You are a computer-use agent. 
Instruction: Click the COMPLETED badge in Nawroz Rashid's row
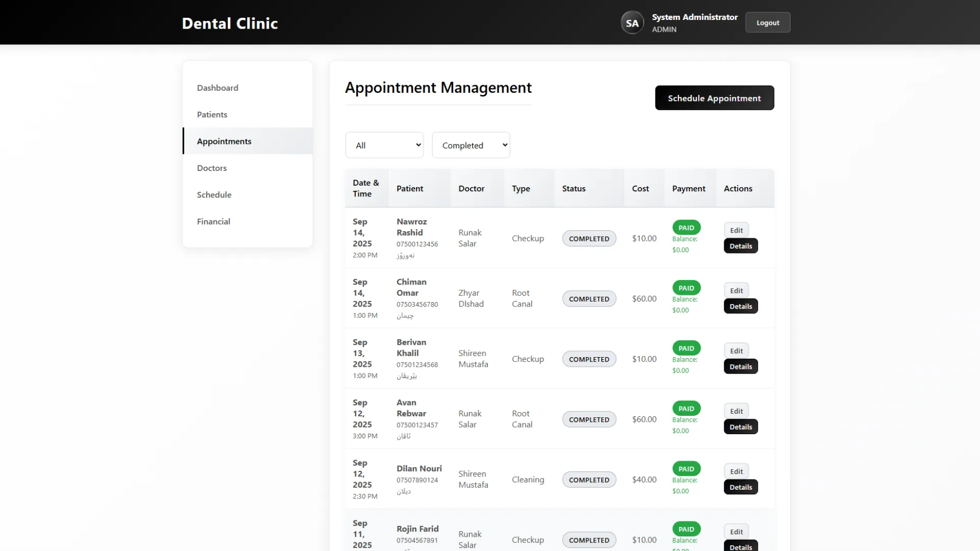tap(589, 238)
